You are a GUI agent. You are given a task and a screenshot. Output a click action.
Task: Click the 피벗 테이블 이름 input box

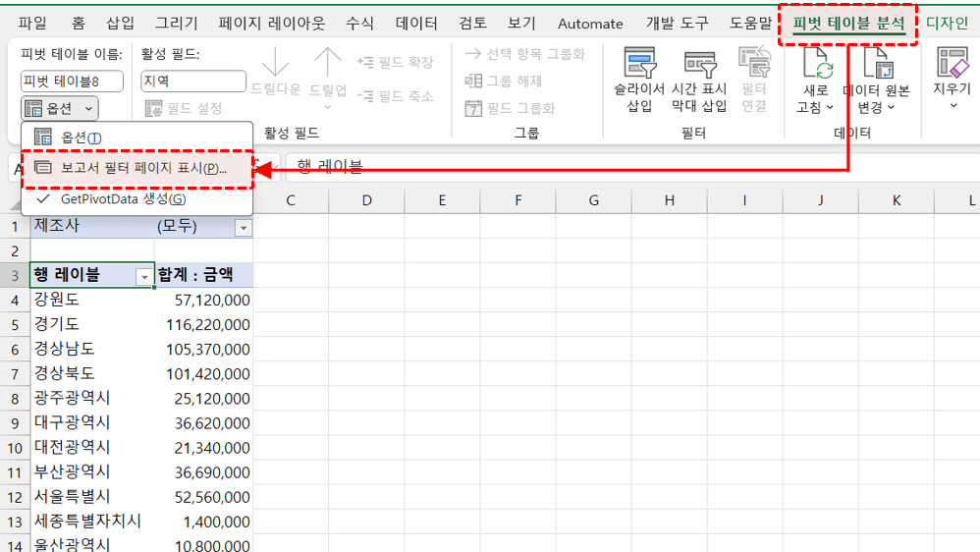(72, 82)
